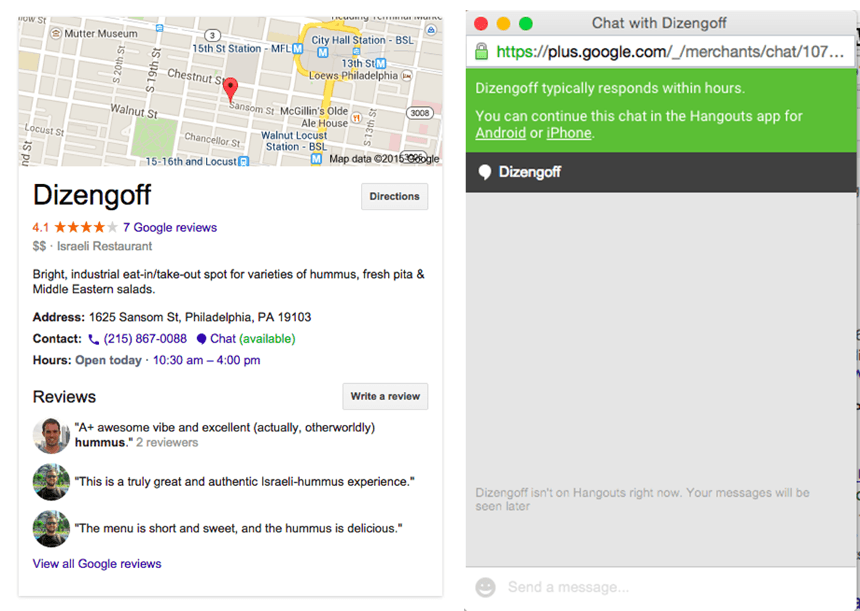Viewport: 860px width, 611px height.
Task: Open the first reviewer's profile photo
Action: 50,435
